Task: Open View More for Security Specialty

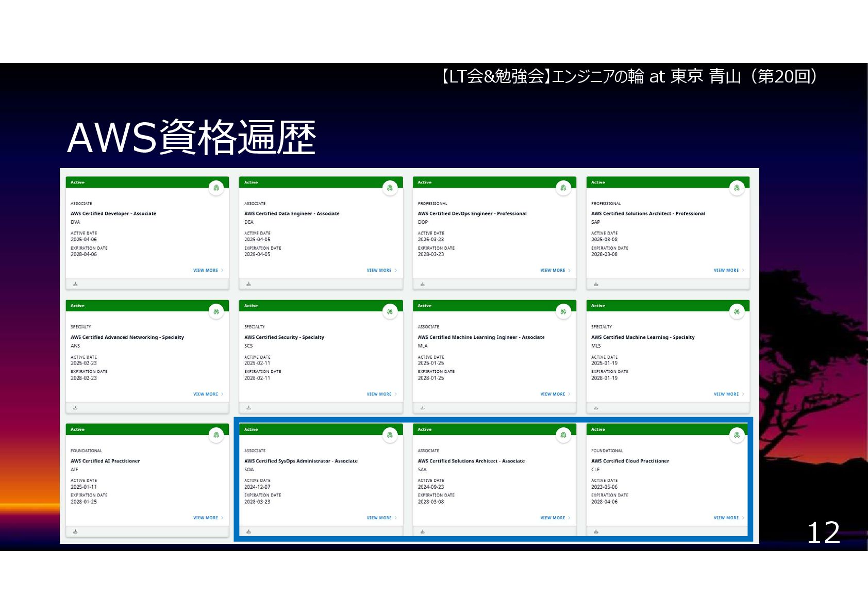Action: click(382, 394)
